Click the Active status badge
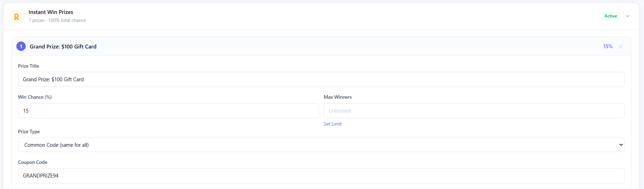 [611, 16]
